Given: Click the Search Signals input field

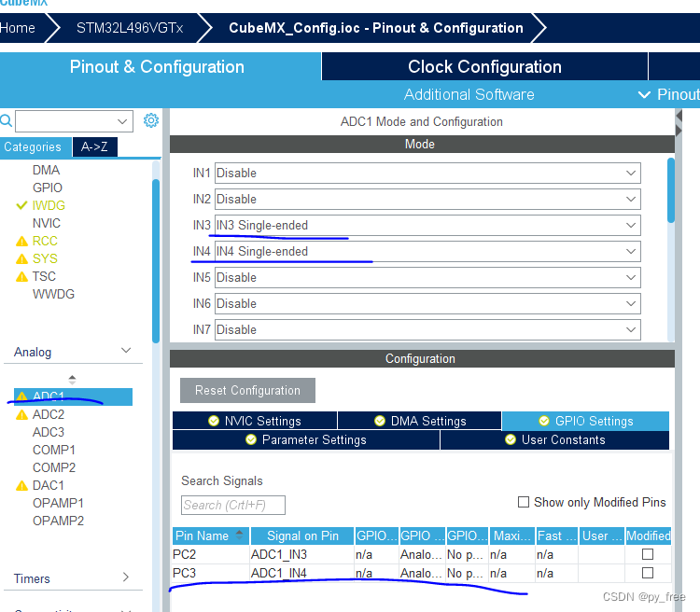Looking at the screenshot, I should pyautogui.click(x=233, y=506).
